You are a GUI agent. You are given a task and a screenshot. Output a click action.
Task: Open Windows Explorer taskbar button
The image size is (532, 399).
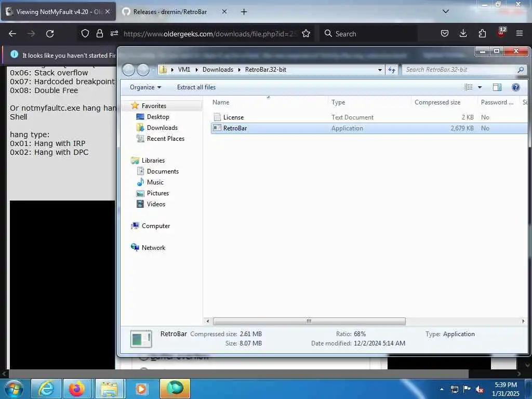point(109,389)
